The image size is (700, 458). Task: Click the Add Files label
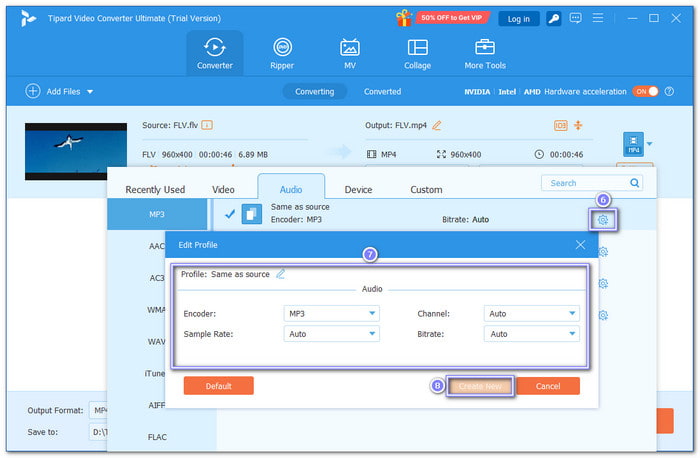tap(63, 92)
